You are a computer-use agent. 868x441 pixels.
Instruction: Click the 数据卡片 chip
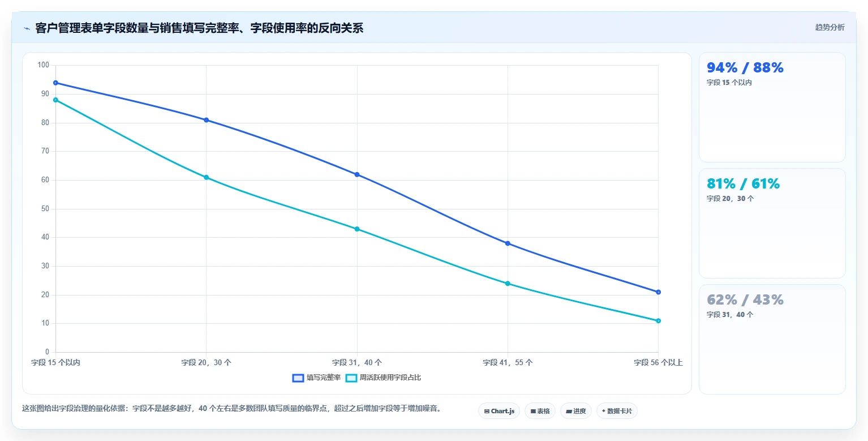(x=617, y=411)
